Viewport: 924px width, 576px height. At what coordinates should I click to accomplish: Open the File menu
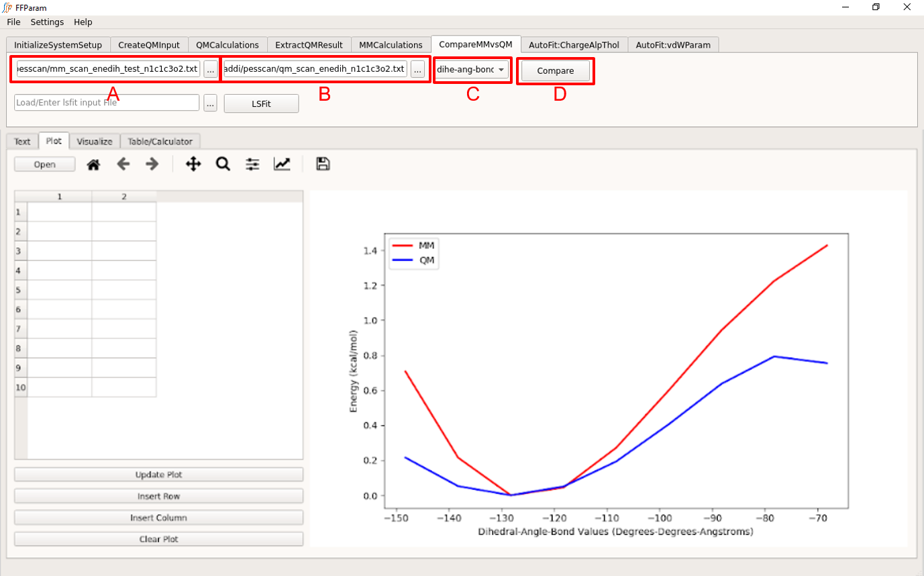tap(13, 22)
